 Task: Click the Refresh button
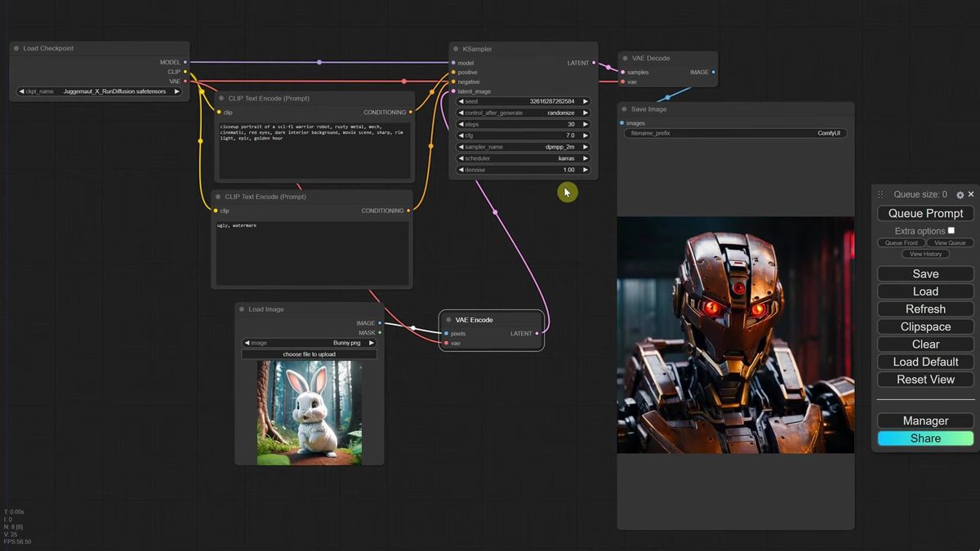point(925,309)
